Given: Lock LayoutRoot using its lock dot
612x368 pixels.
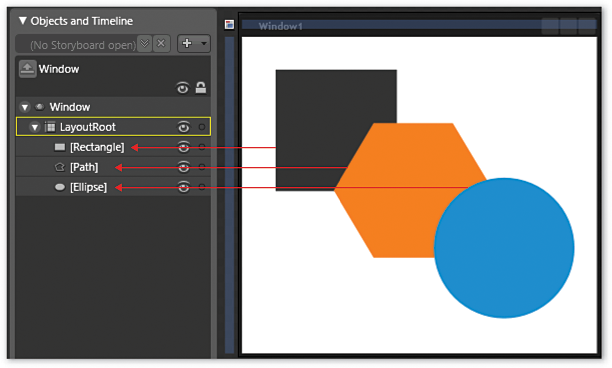Looking at the screenshot, I should pos(201,127).
